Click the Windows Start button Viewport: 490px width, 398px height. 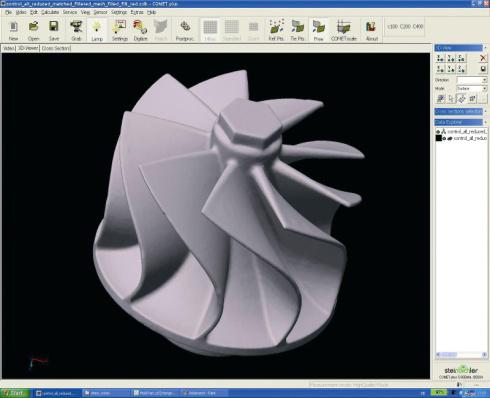(x=12, y=393)
